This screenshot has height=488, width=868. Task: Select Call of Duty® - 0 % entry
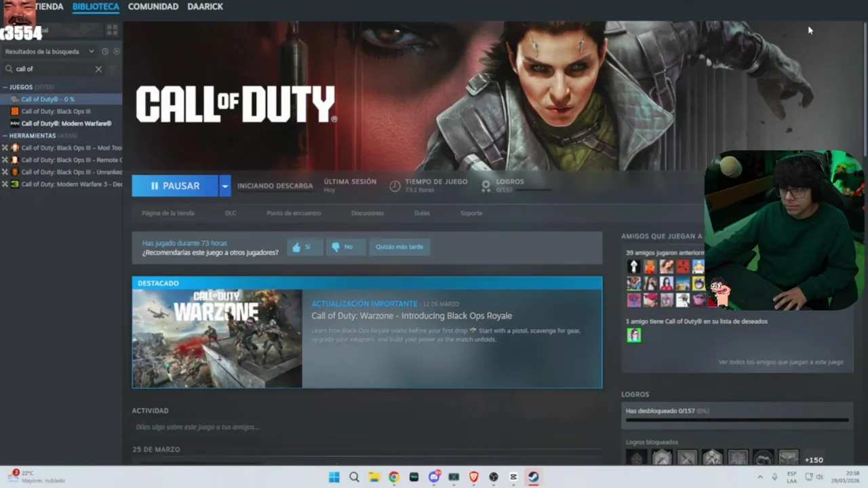coord(61,100)
